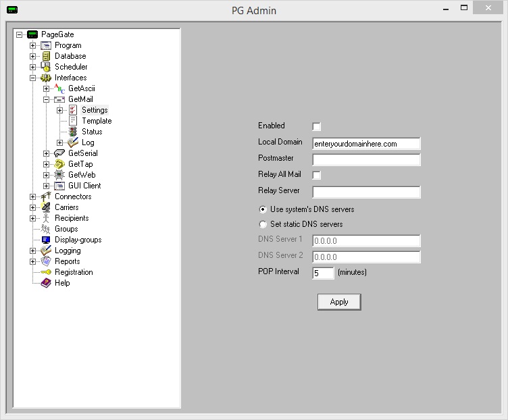Expand the Recipients node
The image size is (508, 420).
(32, 218)
